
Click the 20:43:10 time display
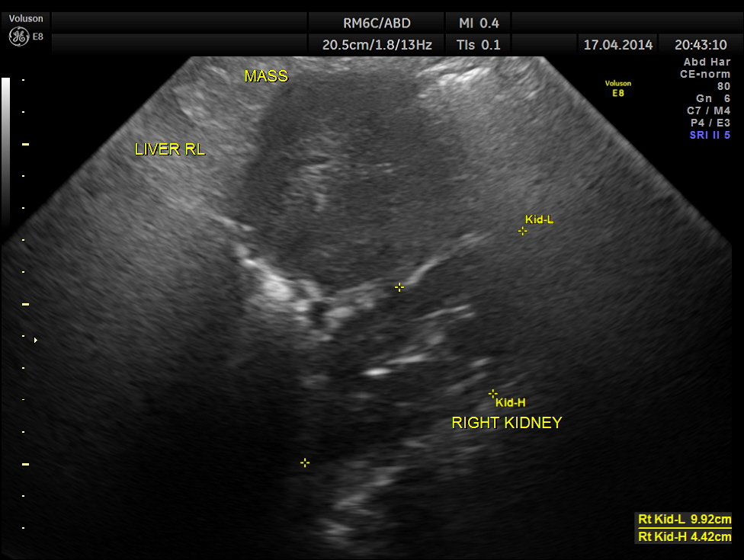tap(701, 45)
